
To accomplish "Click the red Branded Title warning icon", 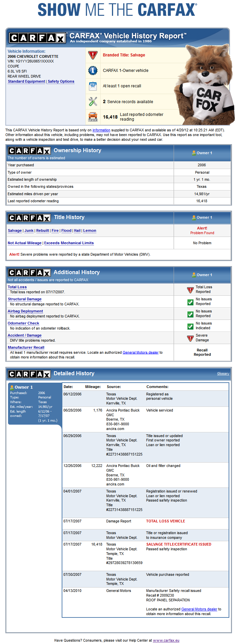I will coord(93,55).
